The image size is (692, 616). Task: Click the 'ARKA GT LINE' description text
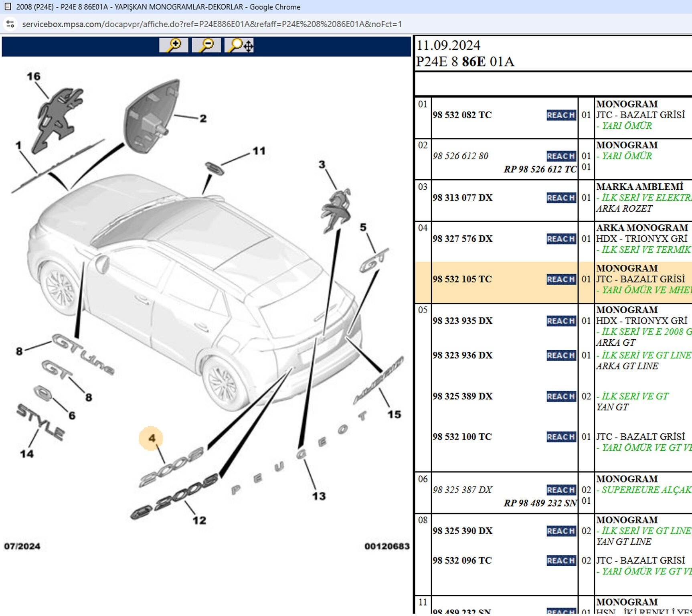(627, 366)
